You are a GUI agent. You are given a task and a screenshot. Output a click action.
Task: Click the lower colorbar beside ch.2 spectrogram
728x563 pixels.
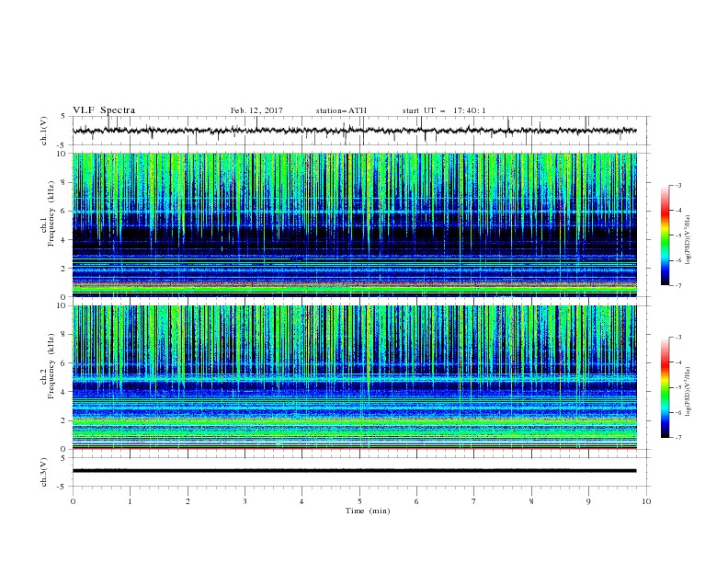point(665,387)
